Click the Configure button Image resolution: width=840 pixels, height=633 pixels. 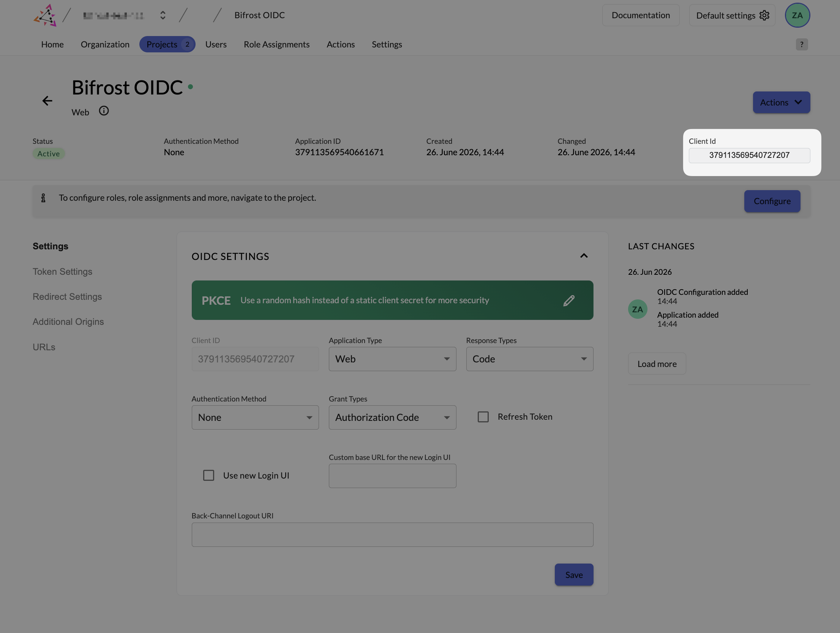(x=772, y=201)
